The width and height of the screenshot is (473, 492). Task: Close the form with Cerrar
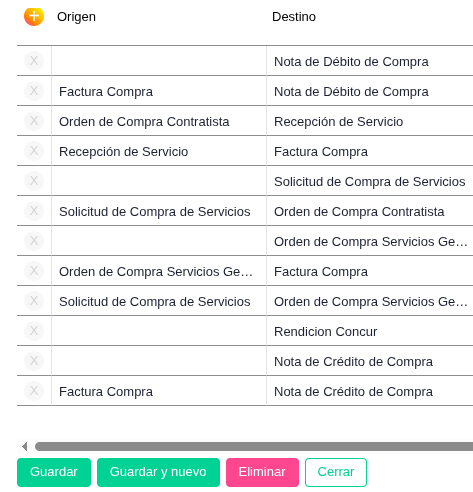click(x=336, y=472)
